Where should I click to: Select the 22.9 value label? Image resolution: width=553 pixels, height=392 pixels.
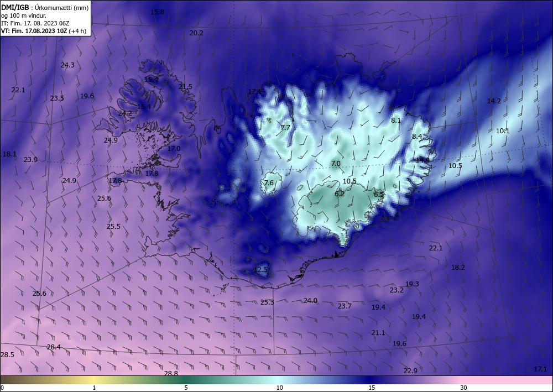point(410,371)
